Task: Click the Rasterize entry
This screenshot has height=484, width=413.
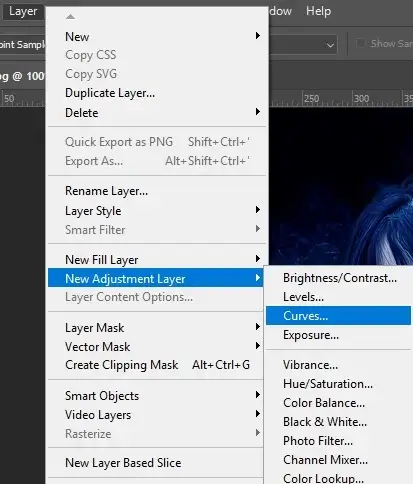Action: click(x=157, y=434)
